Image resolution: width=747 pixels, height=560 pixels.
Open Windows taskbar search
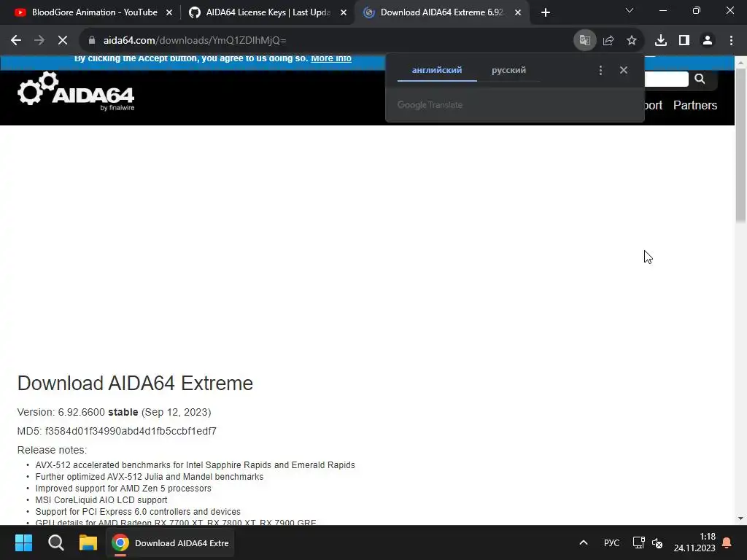tap(55, 542)
